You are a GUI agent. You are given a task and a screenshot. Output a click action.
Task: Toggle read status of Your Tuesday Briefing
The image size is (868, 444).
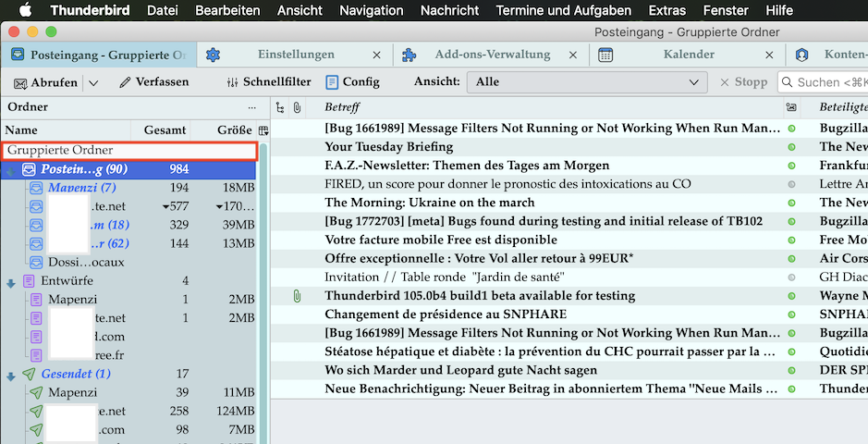tap(790, 147)
